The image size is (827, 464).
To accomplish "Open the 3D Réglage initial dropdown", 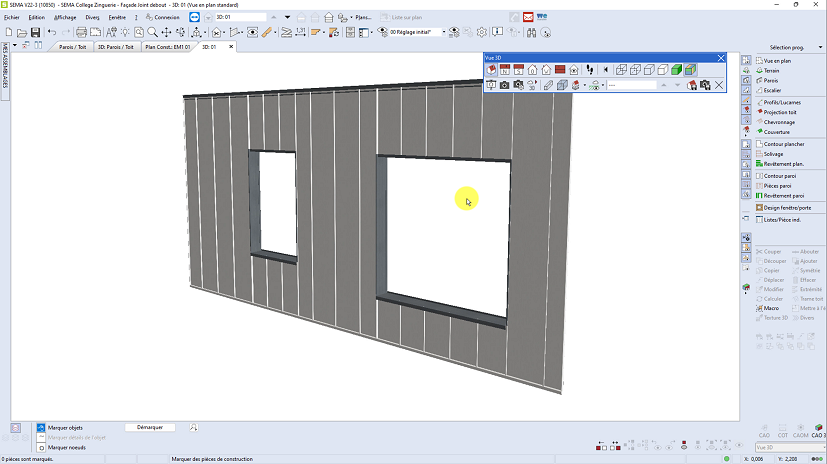I will [444, 33].
